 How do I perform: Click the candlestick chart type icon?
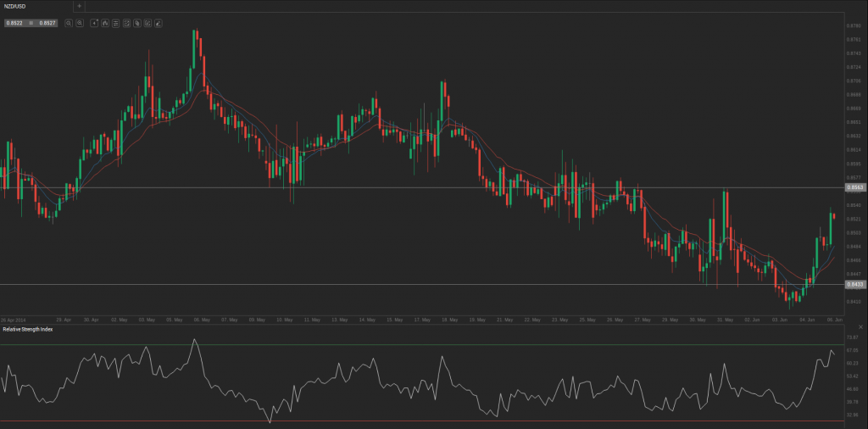[104, 23]
